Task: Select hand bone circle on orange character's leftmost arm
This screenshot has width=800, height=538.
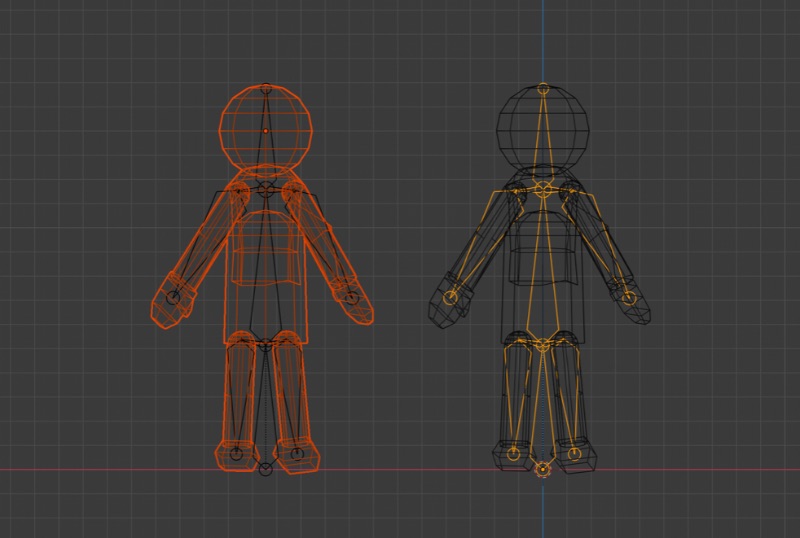Action: click(x=173, y=297)
